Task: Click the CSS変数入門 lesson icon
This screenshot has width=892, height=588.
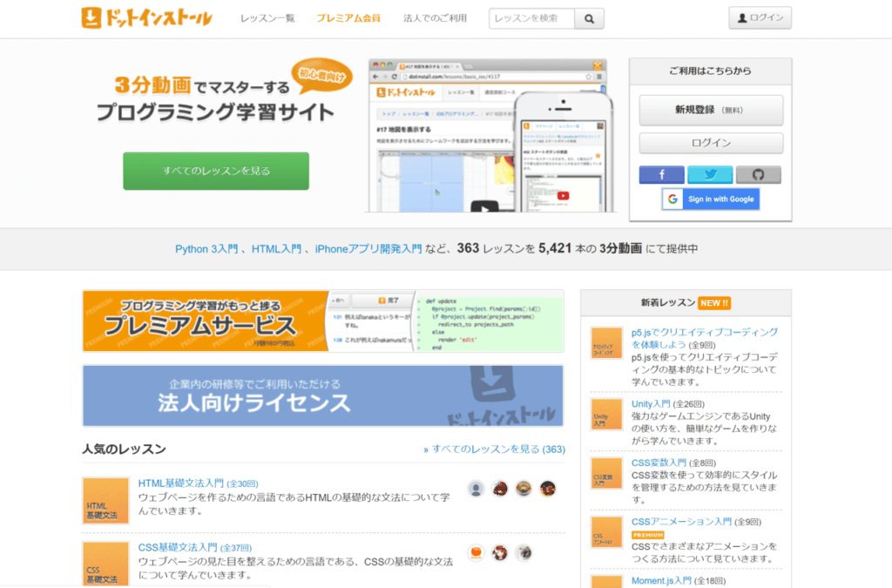Action: [x=606, y=473]
